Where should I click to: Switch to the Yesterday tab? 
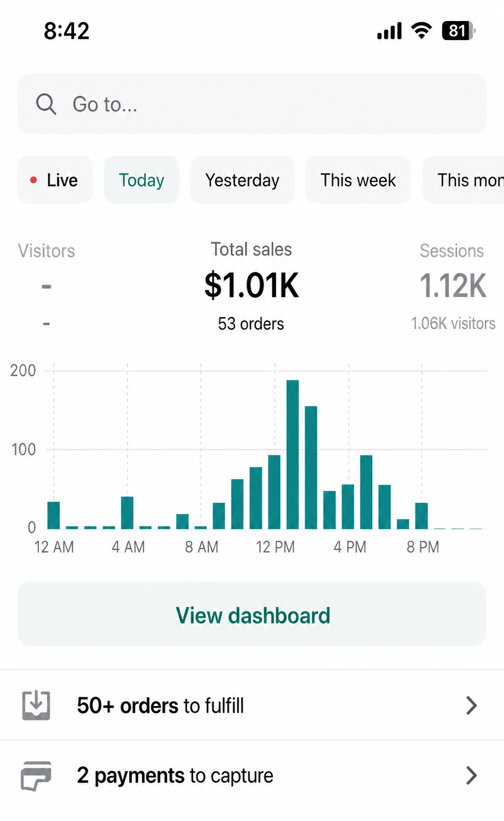[242, 180]
